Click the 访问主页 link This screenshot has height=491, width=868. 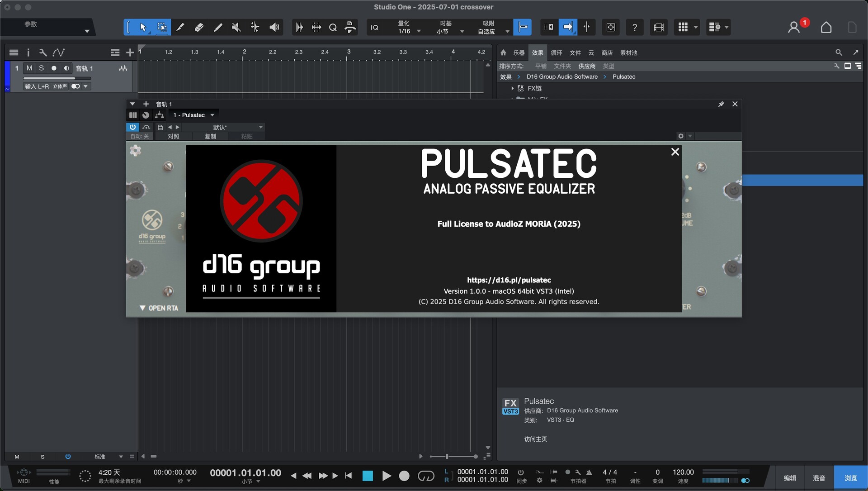click(x=536, y=439)
